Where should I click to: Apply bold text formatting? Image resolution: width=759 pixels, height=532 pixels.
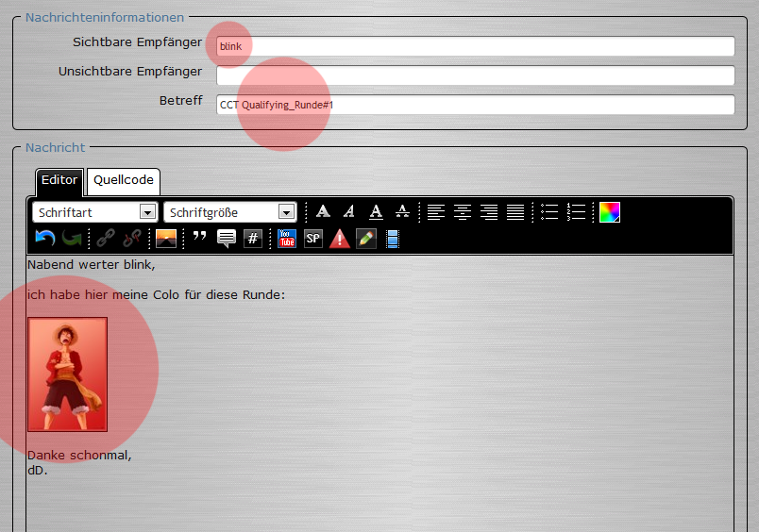point(323,212)
